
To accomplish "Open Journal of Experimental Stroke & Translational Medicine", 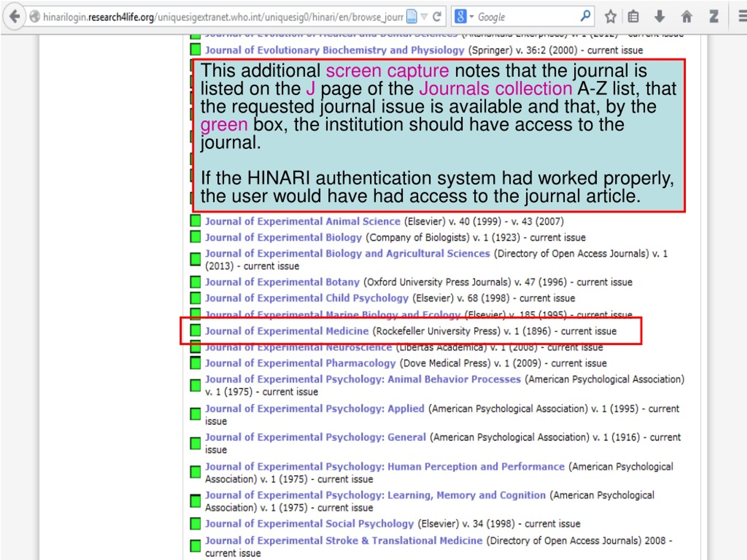I will pyautogui.click(x=344, y=541).
